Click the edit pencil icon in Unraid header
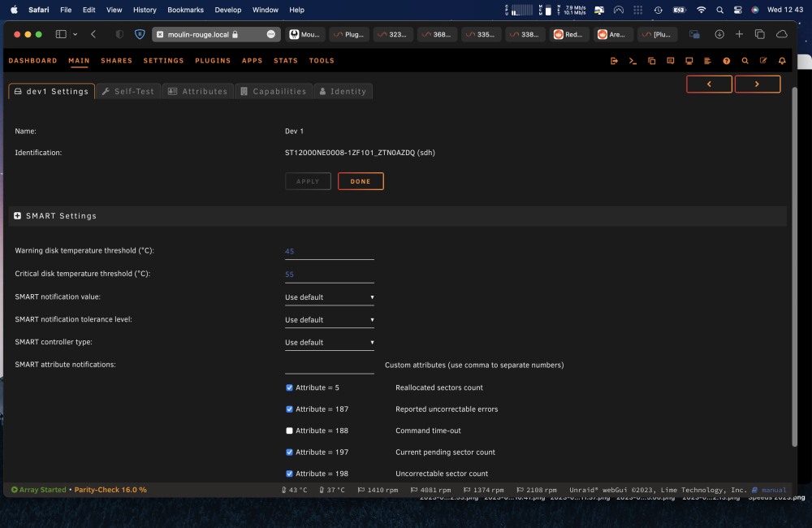 763,61
